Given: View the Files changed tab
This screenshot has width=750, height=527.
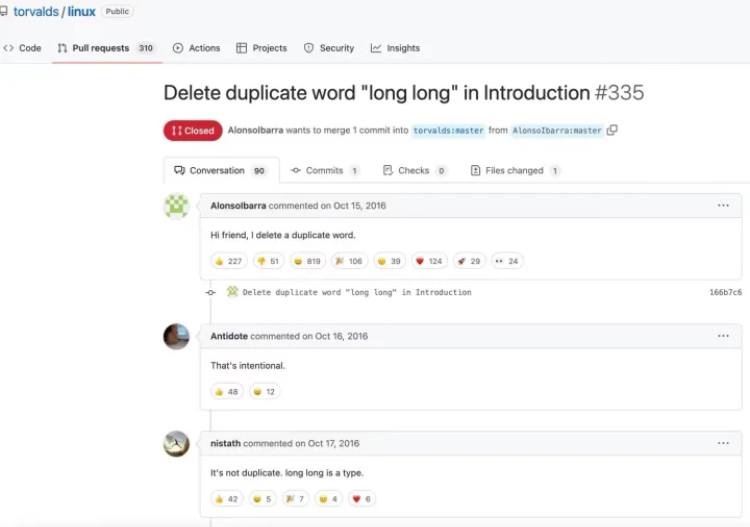Looking at the screenshot, I should [515, 171].
